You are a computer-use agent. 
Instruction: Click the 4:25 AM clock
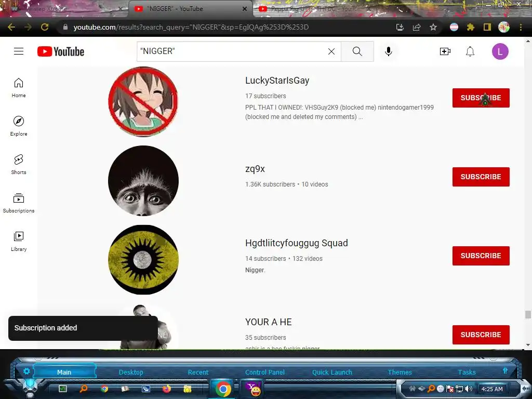(493, 389)
